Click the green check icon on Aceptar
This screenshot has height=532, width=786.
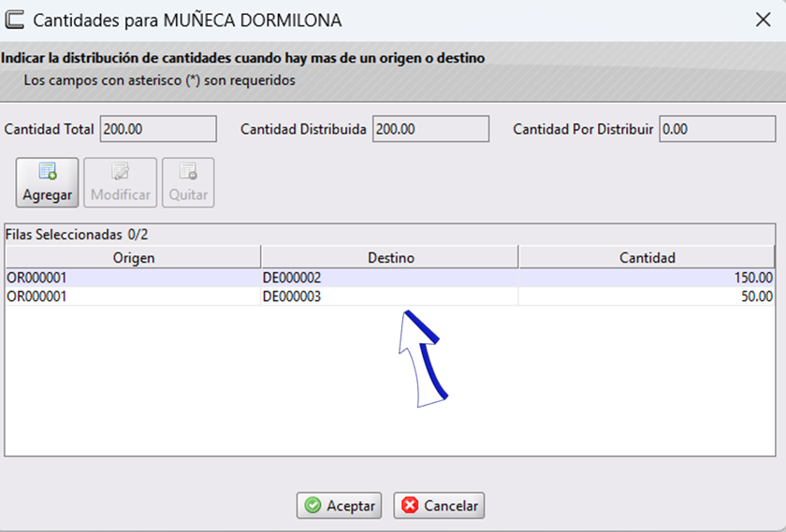[313, 506]
